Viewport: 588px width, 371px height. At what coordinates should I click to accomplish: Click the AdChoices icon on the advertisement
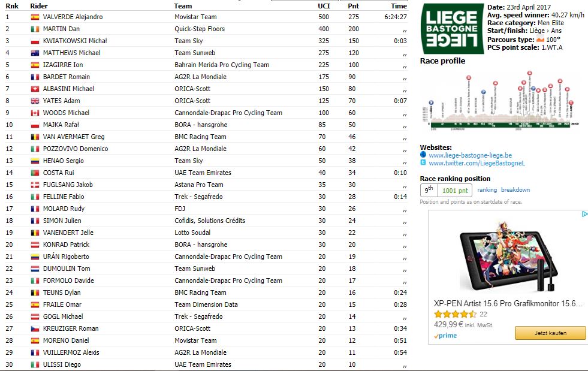point(584,214)
